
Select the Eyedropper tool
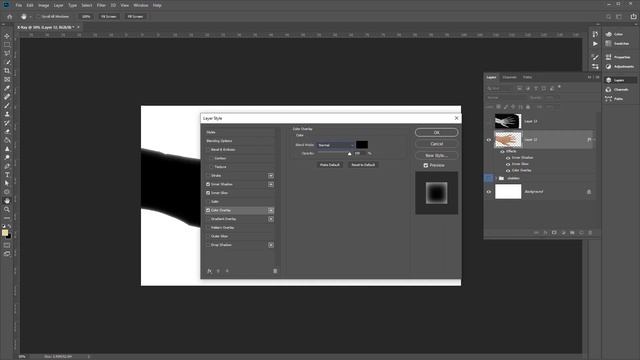pyautogui.click(x=7, y=88)
